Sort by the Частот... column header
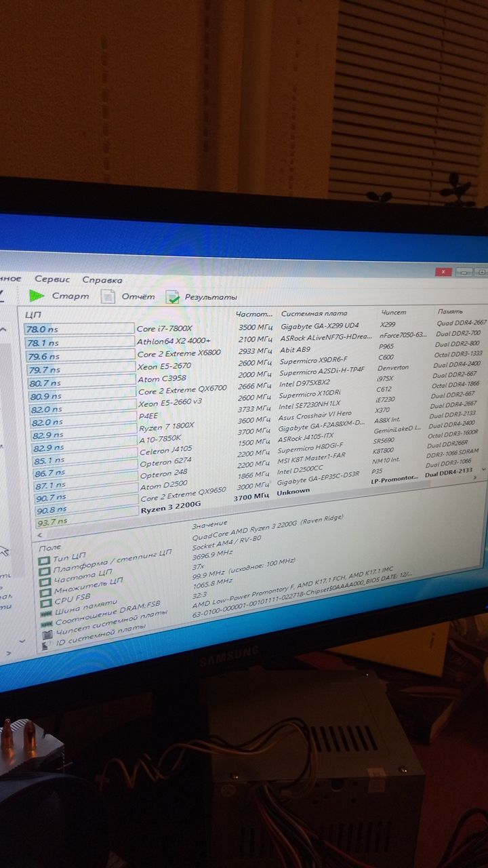This screenshot has height=868, width=488. [253, 314]
